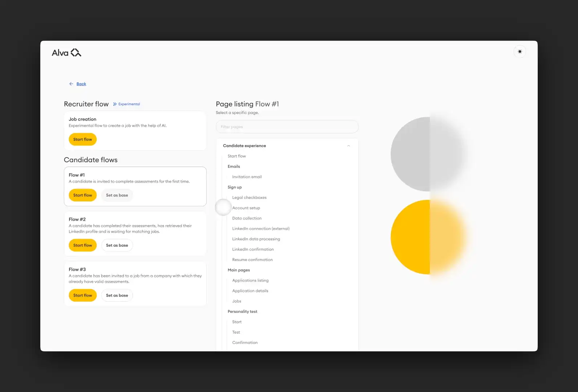Start flow for Flow #1

click(x=82, y=195)
